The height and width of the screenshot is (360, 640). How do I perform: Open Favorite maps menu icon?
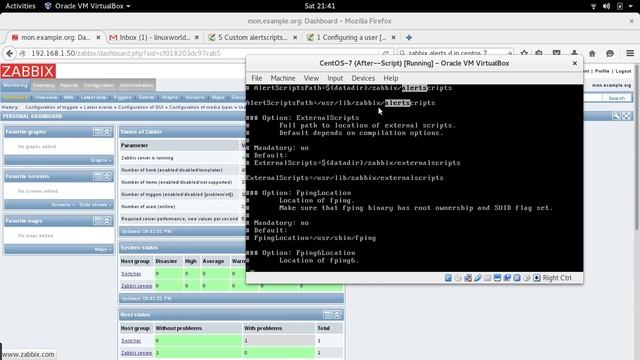(98, 221)
